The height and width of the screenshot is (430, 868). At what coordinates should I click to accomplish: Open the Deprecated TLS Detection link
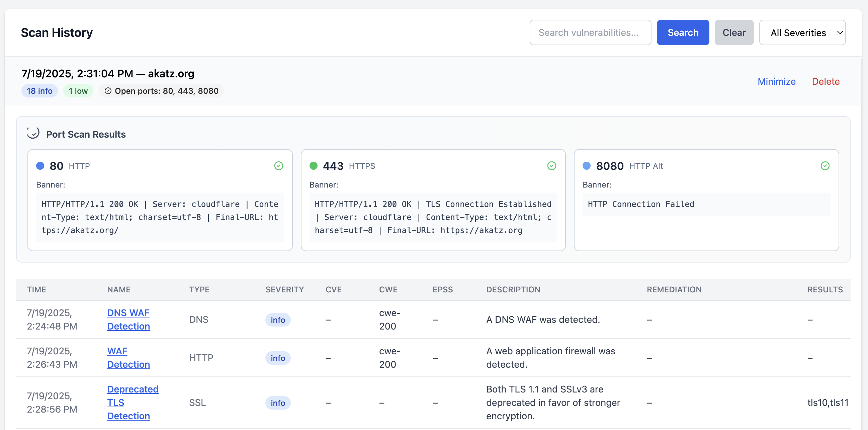(132, 402)
